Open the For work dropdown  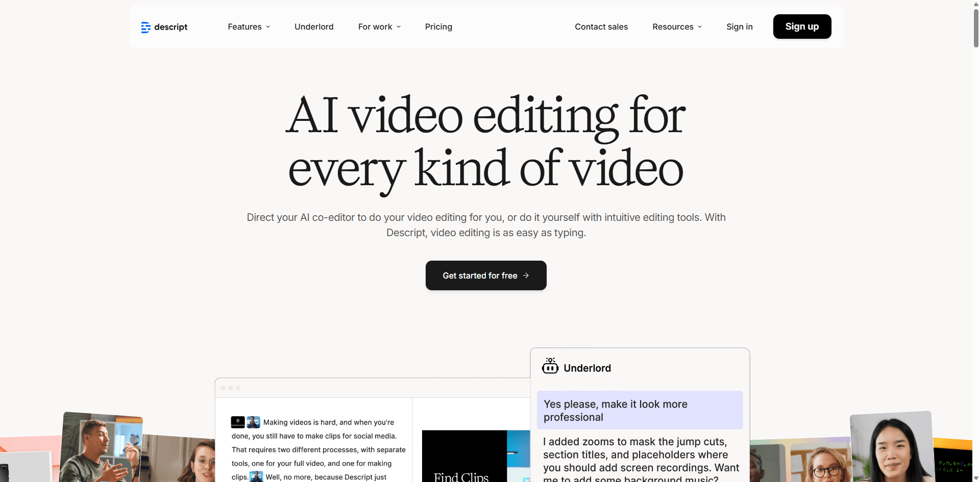[x=379, y=27]
